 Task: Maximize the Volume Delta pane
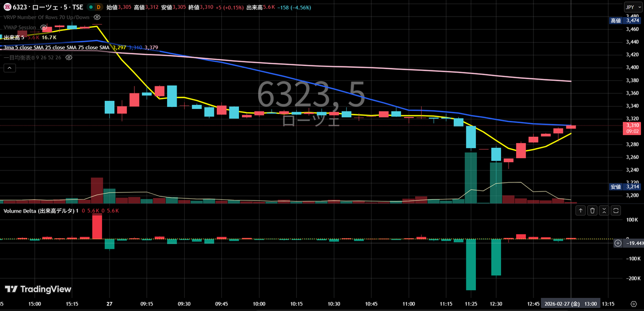coord(615,211)
